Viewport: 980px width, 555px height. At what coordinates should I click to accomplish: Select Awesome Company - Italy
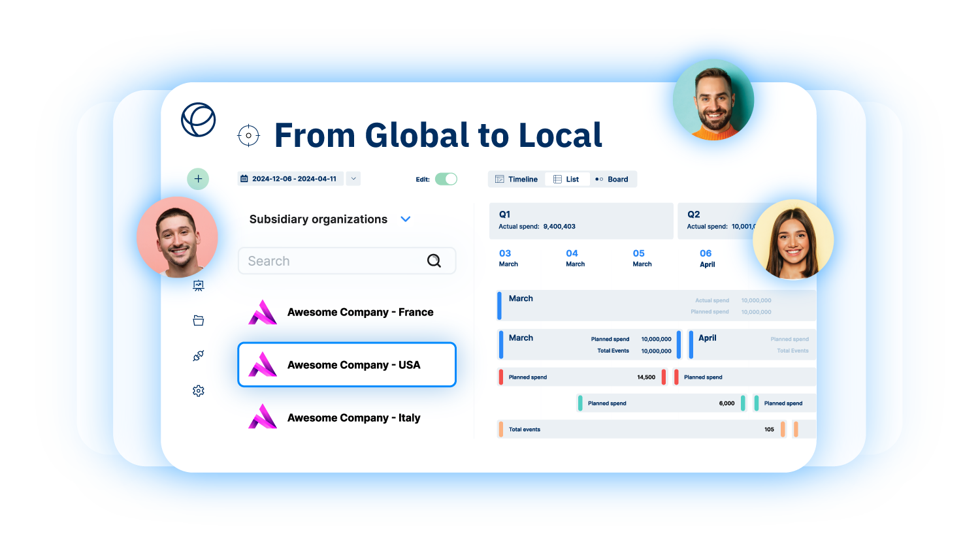tap(347, 417)
